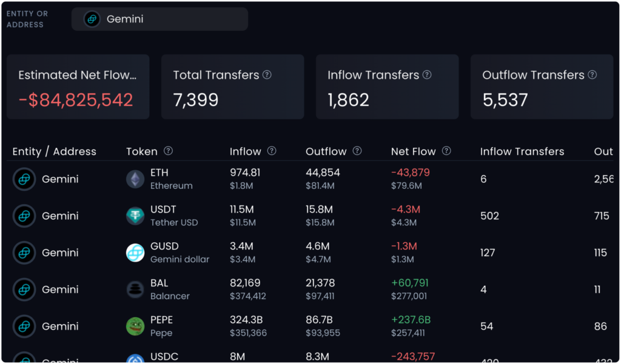Click the Gemini entity logo in the ETH row

pyautogui.click(x=24, y=179)
